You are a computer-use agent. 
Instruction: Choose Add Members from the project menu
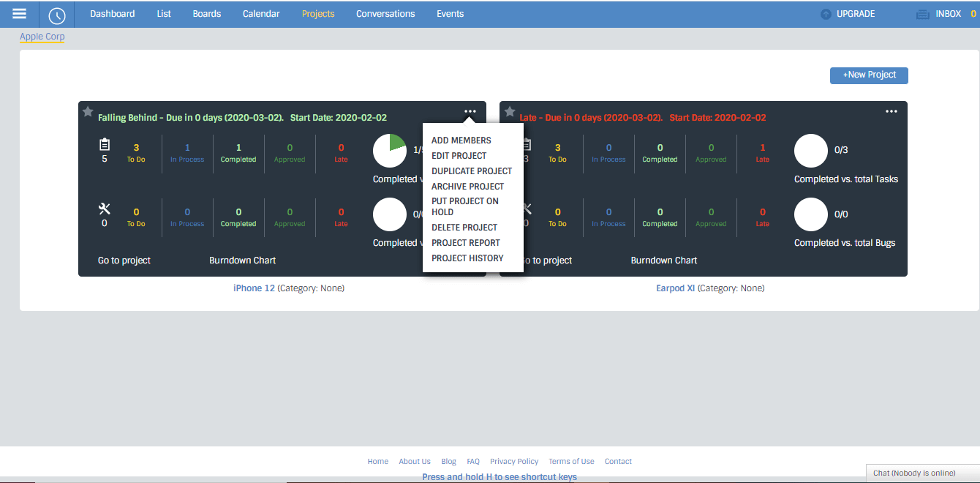[461, 141]
